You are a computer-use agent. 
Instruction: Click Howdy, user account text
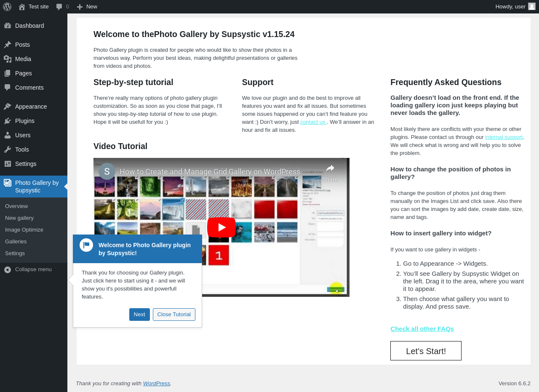pos(510,7)
